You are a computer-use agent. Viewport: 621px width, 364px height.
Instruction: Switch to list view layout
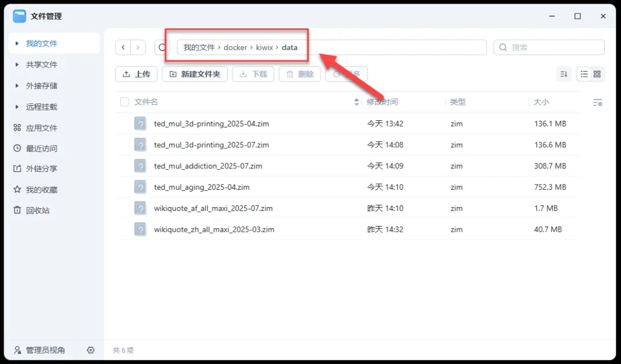pos(584,74)
